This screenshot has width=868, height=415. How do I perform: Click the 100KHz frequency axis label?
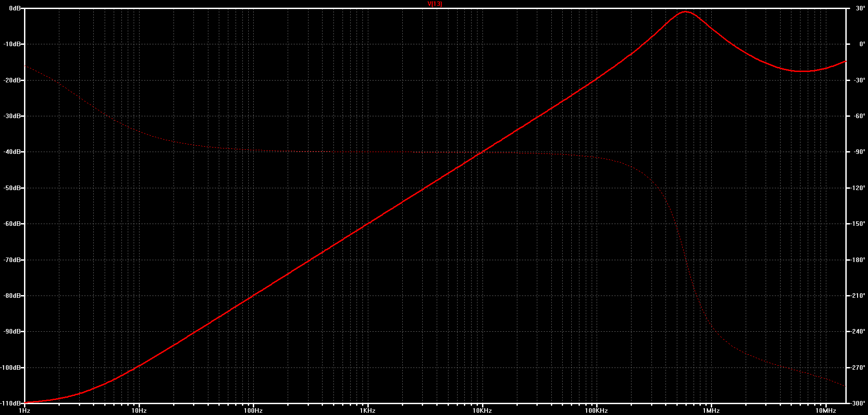[x=596, y=410]
